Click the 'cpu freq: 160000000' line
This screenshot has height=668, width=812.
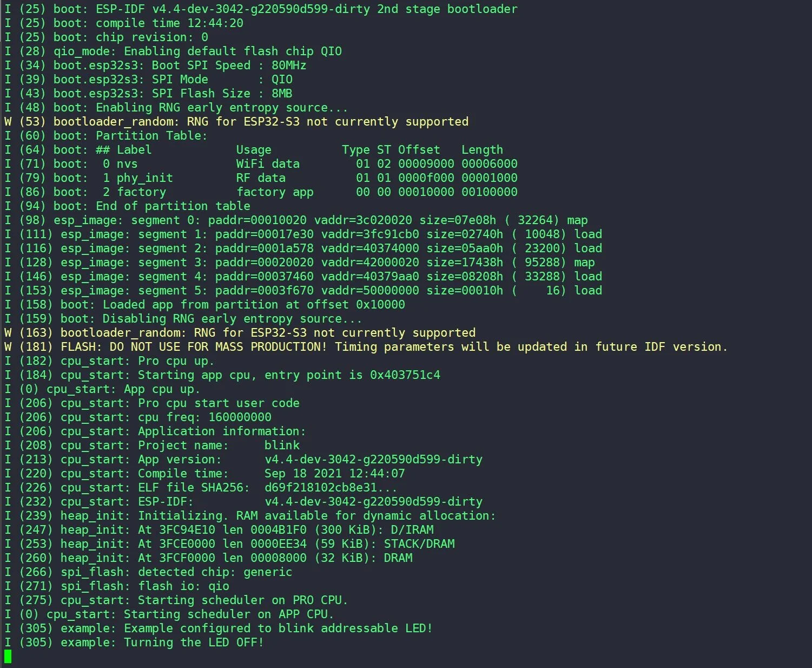click(x=204, y=417)
